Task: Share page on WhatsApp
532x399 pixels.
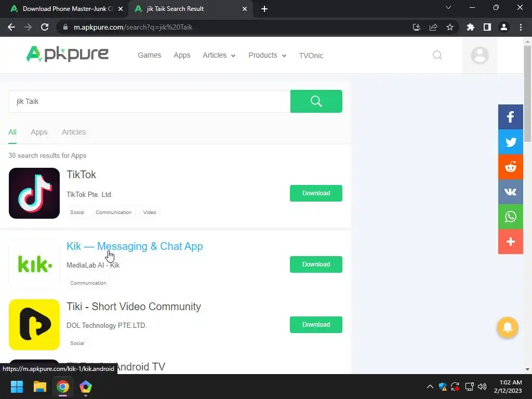Action: click(510, 217)
